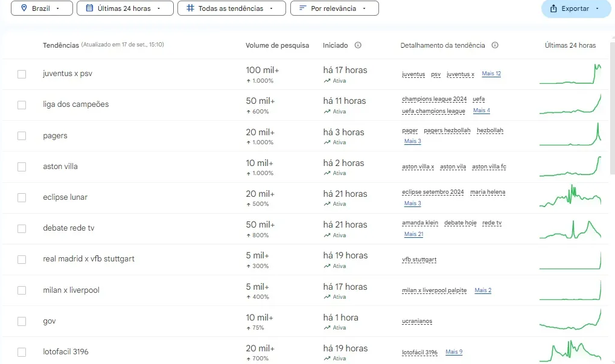Click the Volume de pesquisa column header
The width and height of the screenshot is (615, 364).
(x=277, y=45)
